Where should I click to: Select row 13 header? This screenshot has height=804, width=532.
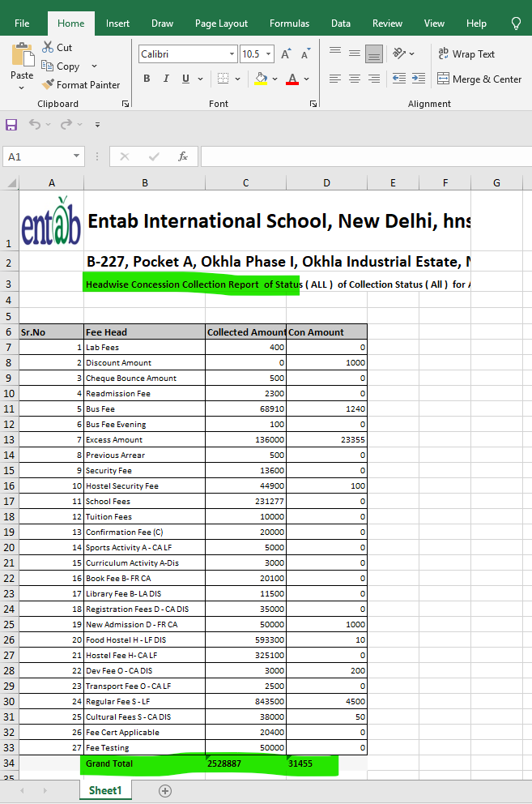pyautogui.click(x=9, y=439)
